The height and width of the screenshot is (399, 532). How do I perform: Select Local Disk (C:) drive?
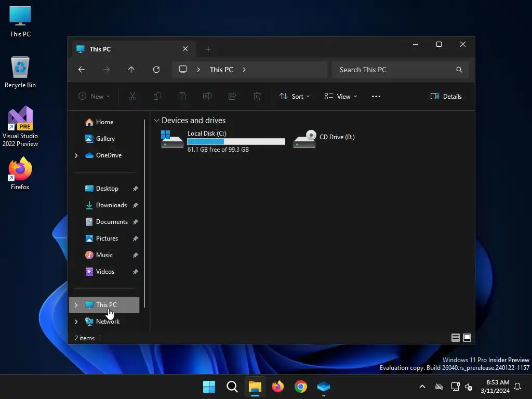click(x=223, y=141)
